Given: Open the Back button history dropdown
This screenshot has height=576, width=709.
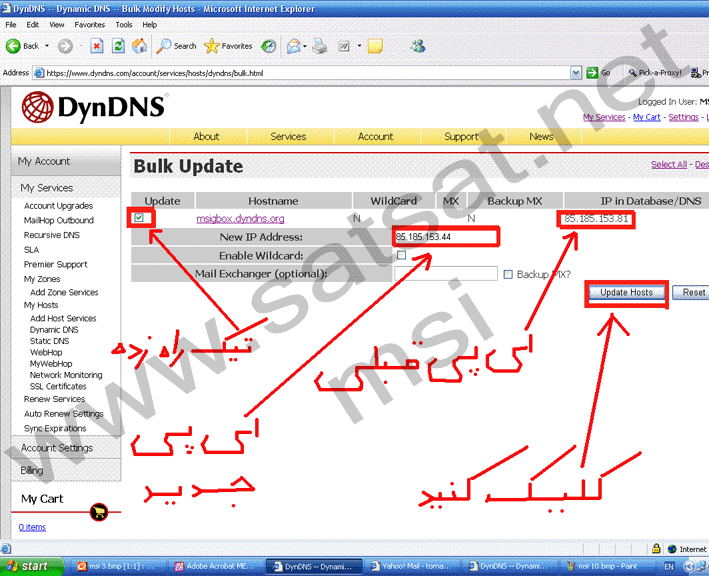Looking at the screenshot, I should tap(47, 46).
